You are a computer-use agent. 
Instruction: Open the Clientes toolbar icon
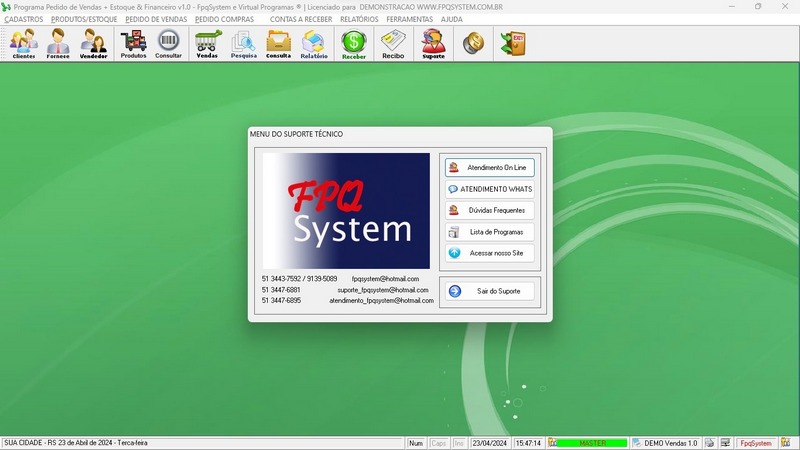click(x=23, y=43)
